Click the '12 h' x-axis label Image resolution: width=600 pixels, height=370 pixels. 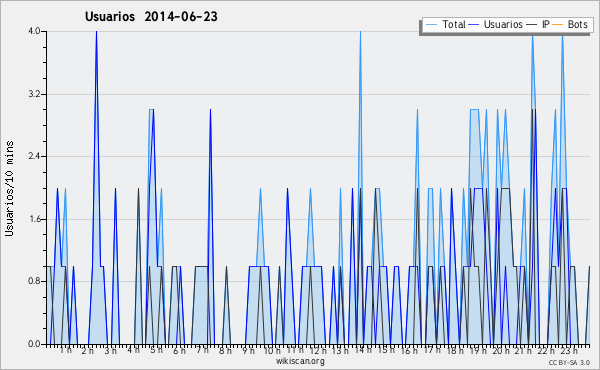(318, 350)
